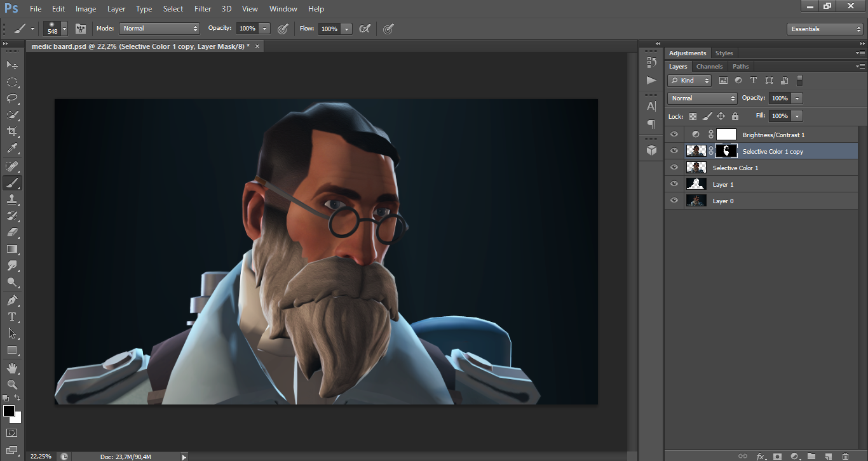Open the Essentials workspace dropdown

click(824, 29)
